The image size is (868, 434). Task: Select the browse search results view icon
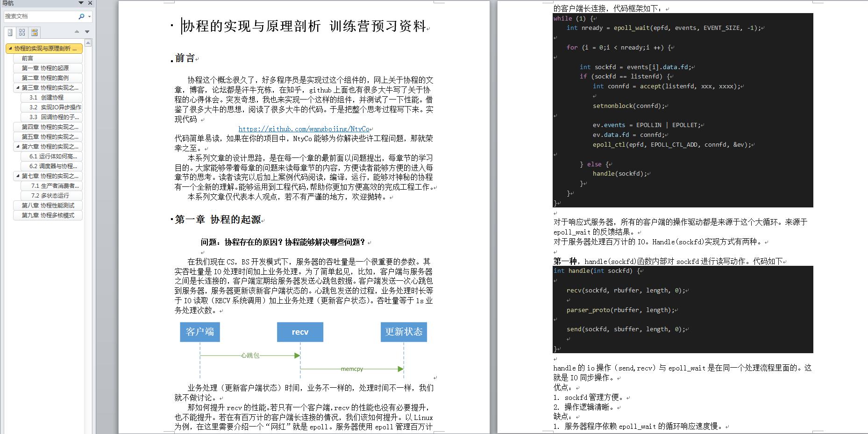34,32
